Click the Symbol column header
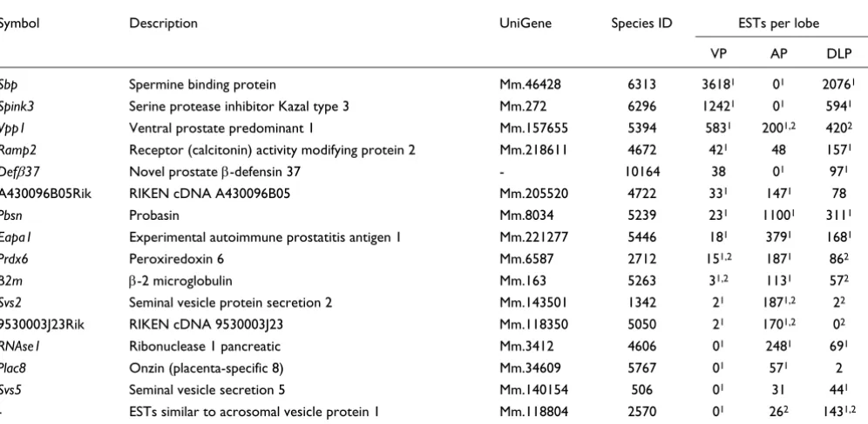 pyautogui.click(x=19, y=24)
